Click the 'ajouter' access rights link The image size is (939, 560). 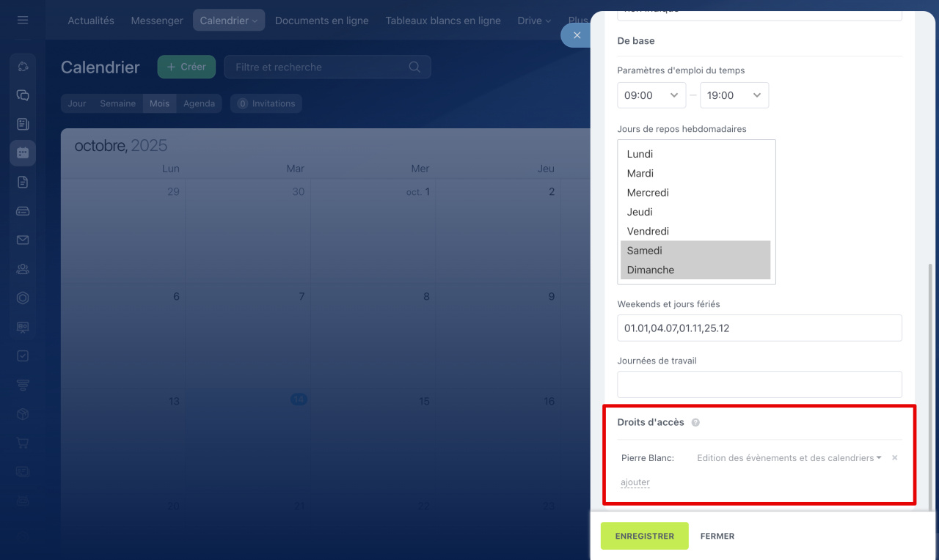(635, 482)
